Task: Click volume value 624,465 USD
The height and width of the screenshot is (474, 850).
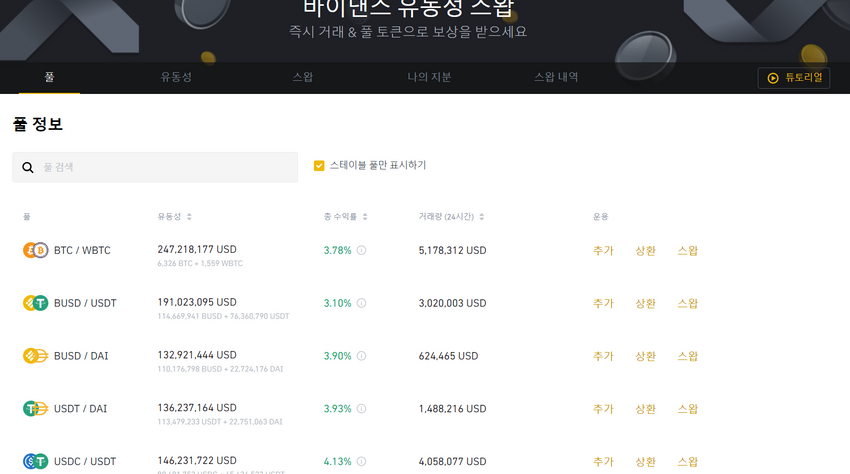Action: 448,356
